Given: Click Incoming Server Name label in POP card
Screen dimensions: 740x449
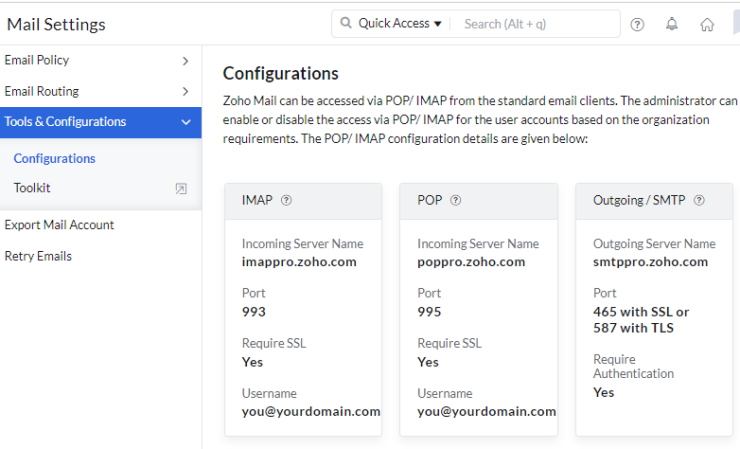Looking at the screenshot, I should (x=478, y=244).
